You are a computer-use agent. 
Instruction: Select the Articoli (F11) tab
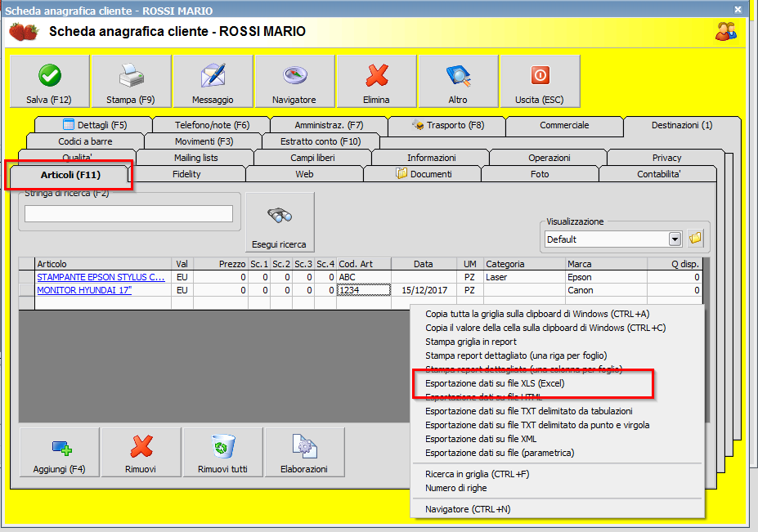tap(70, 174)
